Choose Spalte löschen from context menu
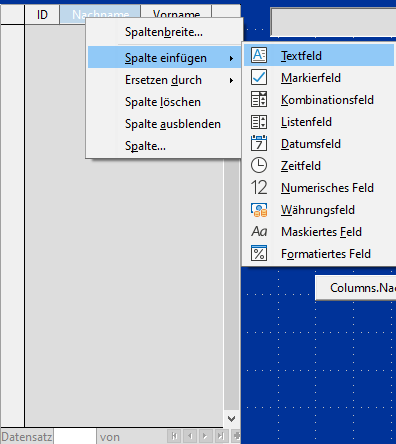Image resolution: width=396 pixels, height=444 pixels. 164,102
